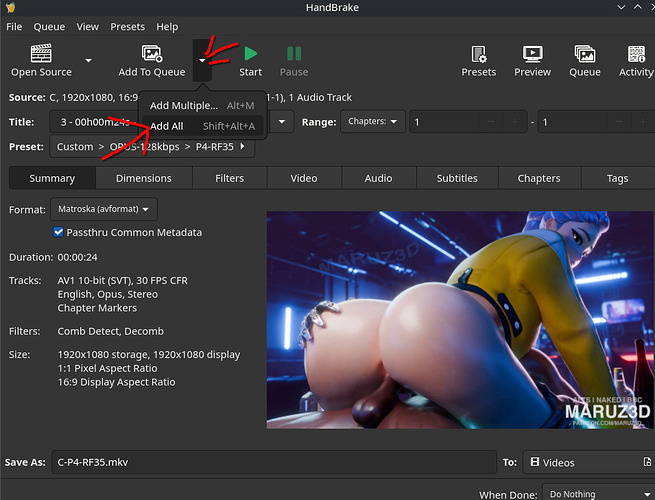
Task: Click the end chapter number field
Action: (572, 122)
